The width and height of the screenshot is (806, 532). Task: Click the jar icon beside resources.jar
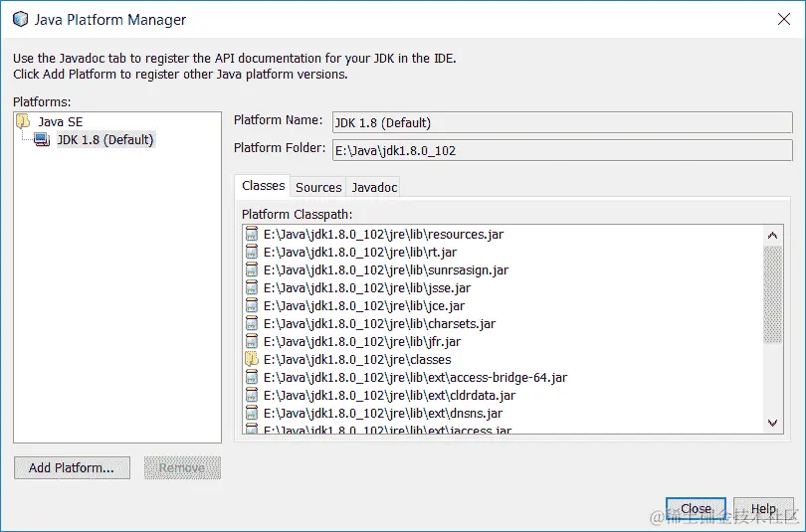coord(252,234)
